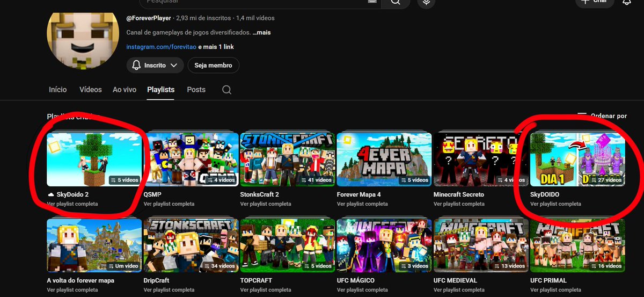Open A volta do forever mapa thumbnail
Image resolution: width=644 pixels, height=297 pixels.
tap(94, 245)
